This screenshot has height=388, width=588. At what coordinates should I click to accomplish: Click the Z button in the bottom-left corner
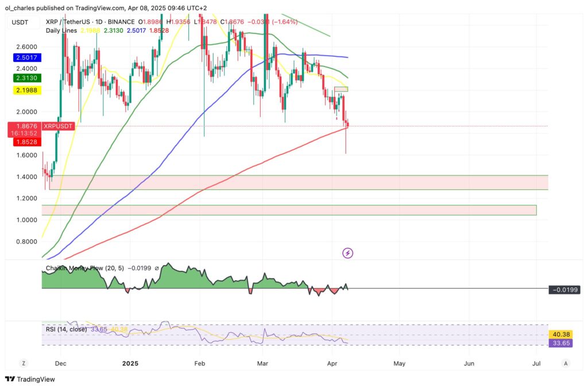click(23, 364)
